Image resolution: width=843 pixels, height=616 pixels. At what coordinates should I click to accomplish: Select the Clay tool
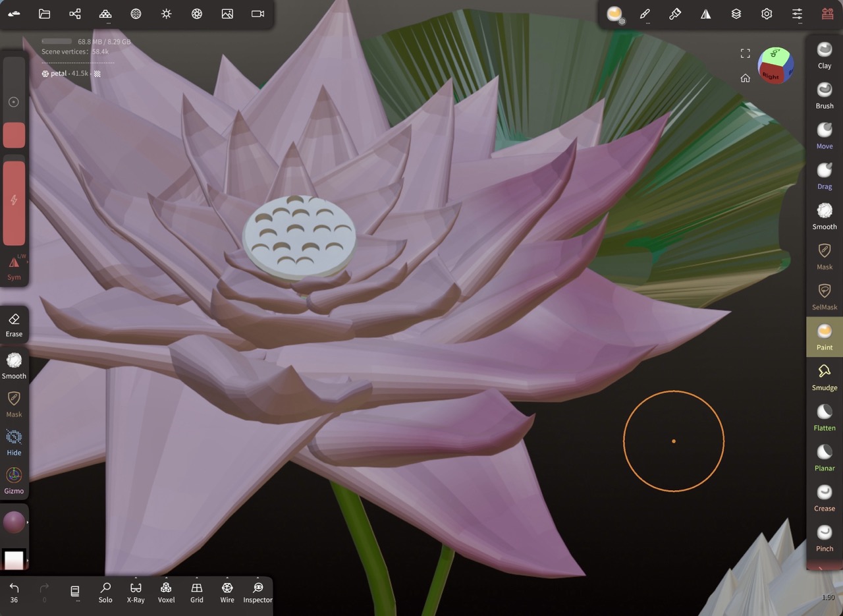point(825,55)
